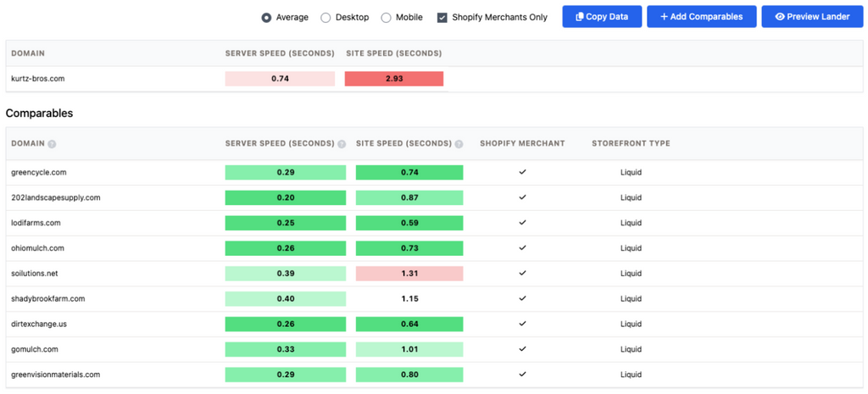
Task: Open the Preview Lander button
Action: [812, 17]
